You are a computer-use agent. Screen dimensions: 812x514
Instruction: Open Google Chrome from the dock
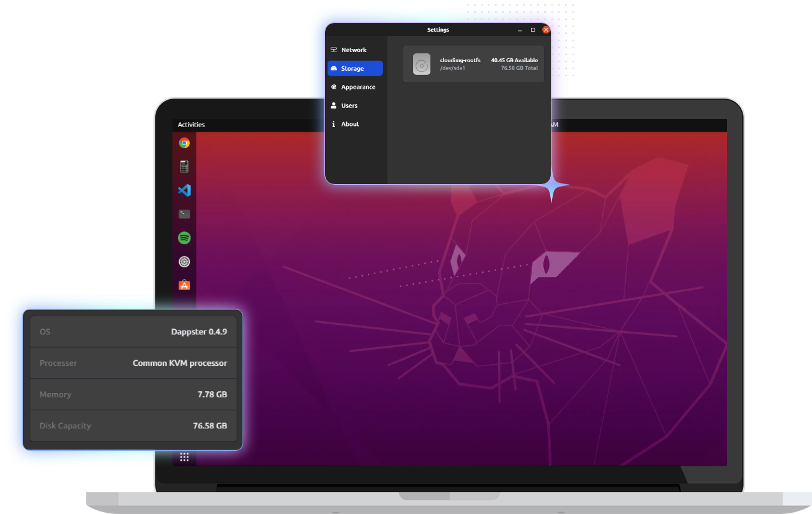184,143
